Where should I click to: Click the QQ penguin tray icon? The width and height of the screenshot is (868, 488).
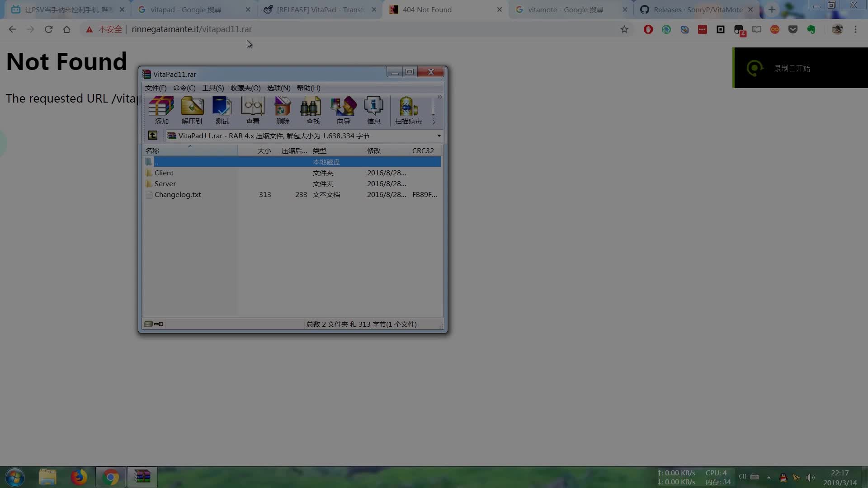[x=783, y=477]
